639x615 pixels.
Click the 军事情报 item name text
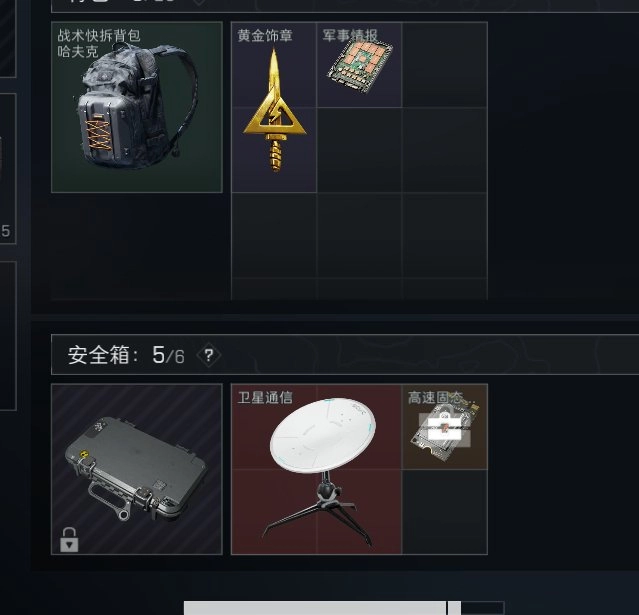[x=350, y=35]
